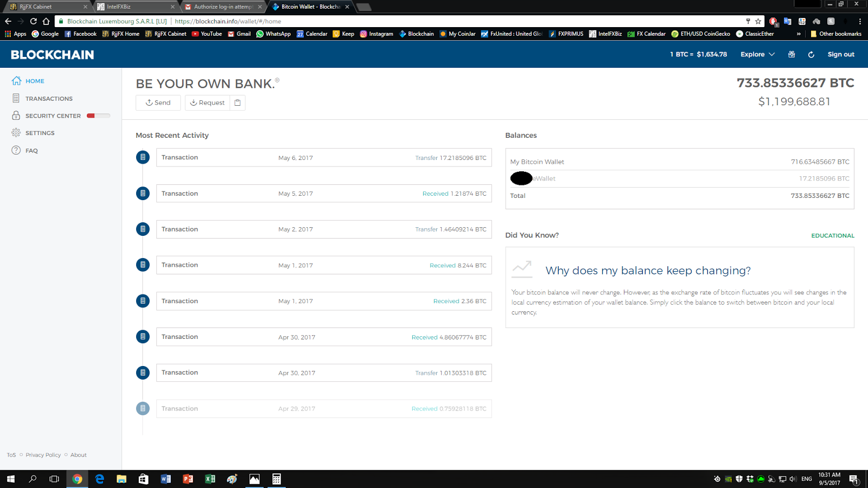Click the browser home icon
868x488 pixels.
pos(46,21)
